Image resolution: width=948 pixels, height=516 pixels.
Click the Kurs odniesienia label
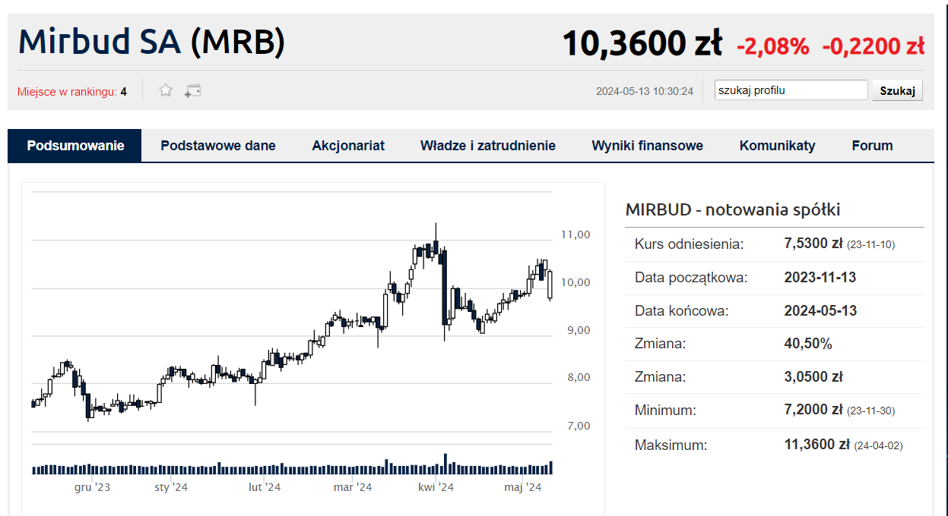click(x=689, y=244)
